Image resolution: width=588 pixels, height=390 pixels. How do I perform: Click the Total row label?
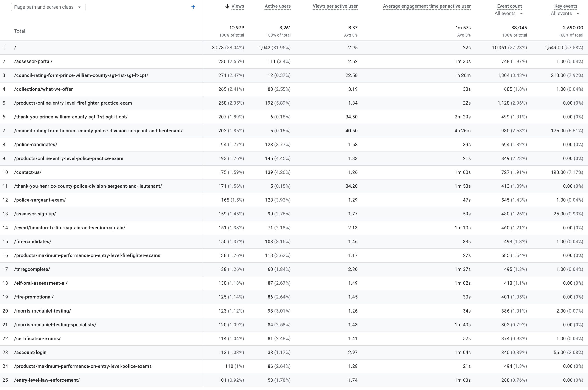[x=20, y=31]
